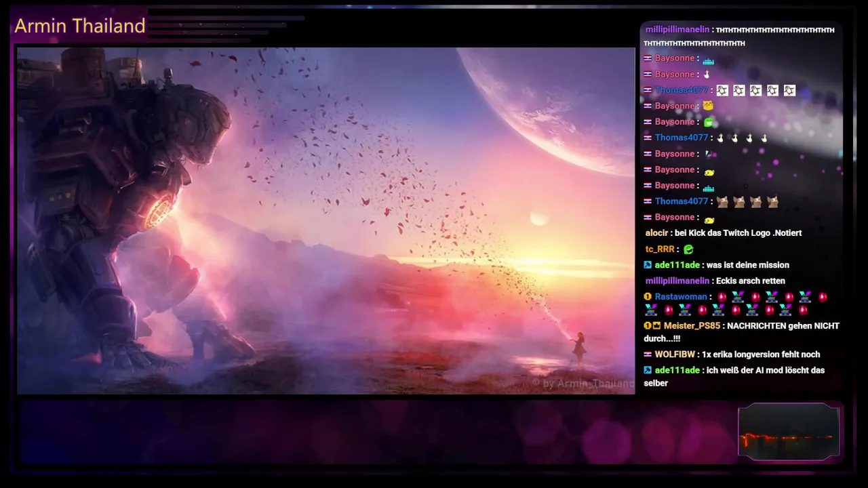Click the last penguin emote in Thomas4077's message
The height and width of the screenshot is (488, 868).
pos(789,90)
